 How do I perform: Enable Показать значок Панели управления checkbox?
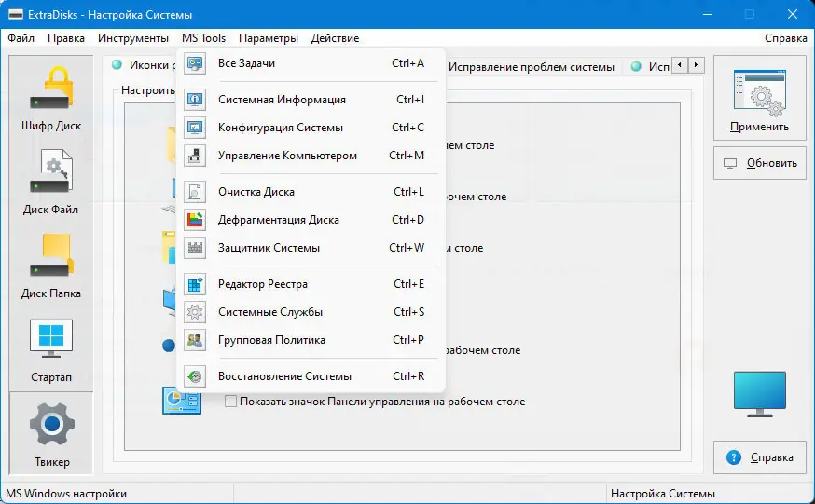tap(230, 402)
